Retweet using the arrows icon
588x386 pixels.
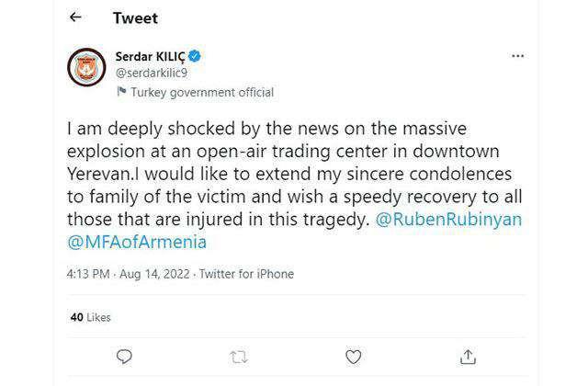pyautogui.click(x=239, y=358)
